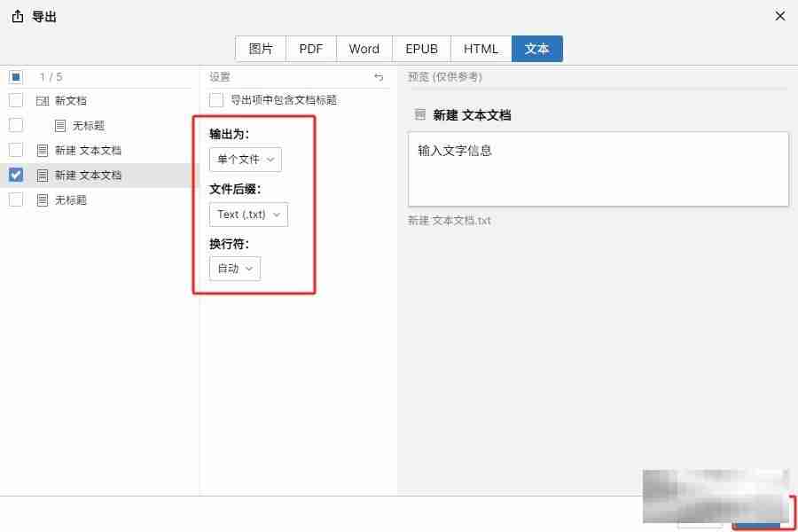Click the preview text area containing 输入文字信息

598,168
